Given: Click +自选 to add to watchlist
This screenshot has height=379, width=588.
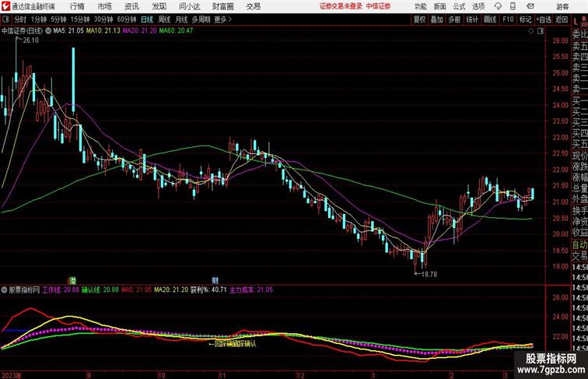Looking at the screenshot, I should (x=544, y=19).
